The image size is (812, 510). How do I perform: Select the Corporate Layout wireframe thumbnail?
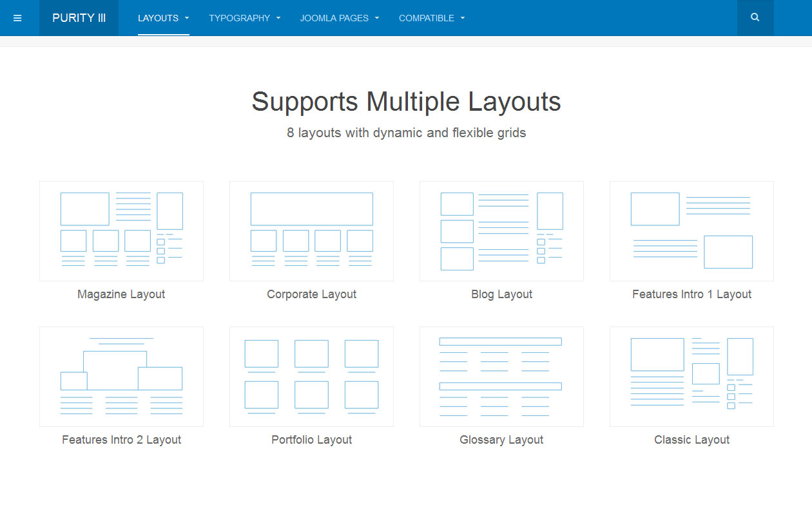pyautogui.click(x=311, y=231)
